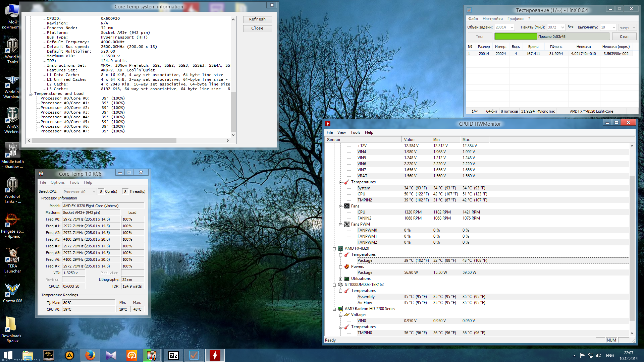
Task: Click the volume speaker icon in tray
Action: click(x=599, y=356)
